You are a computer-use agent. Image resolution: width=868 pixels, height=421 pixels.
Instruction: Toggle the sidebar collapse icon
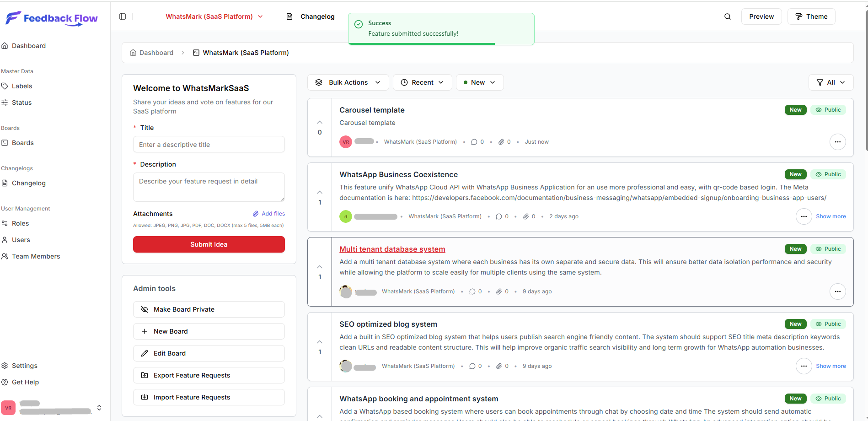click(x=123, y=16)
